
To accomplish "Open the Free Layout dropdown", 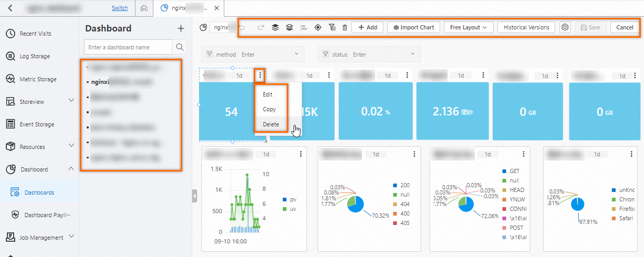I will coord(468,27).
